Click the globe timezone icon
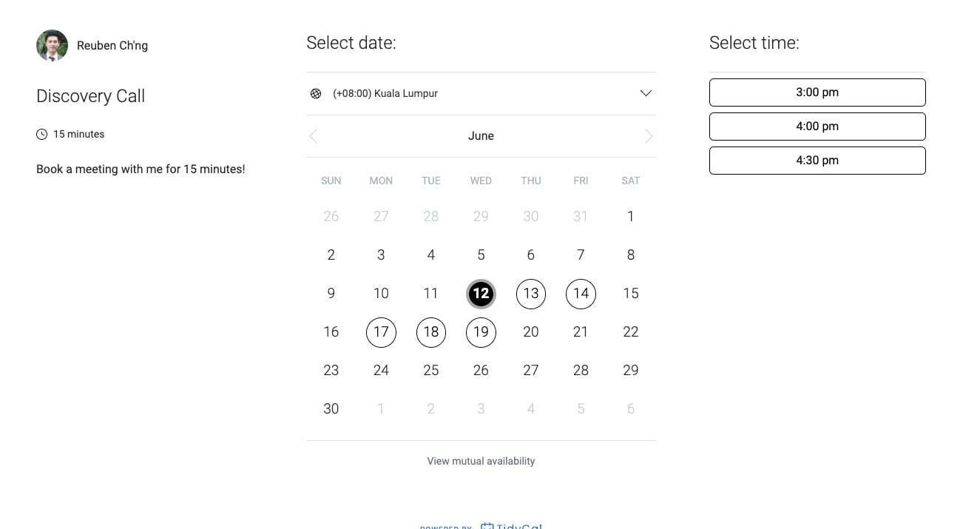This screenshot has width=980, height=529. click(x=316, y=93)
